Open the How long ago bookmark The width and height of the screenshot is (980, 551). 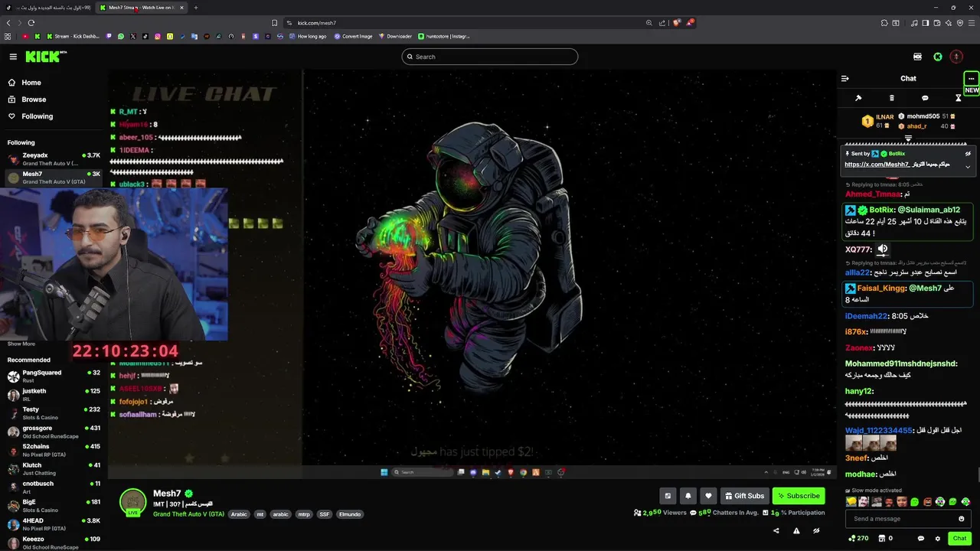point(308,36)
